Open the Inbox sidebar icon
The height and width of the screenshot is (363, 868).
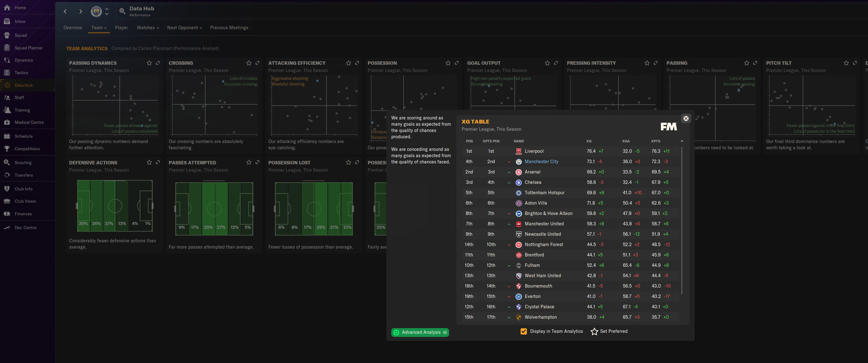tap(7, 21)
